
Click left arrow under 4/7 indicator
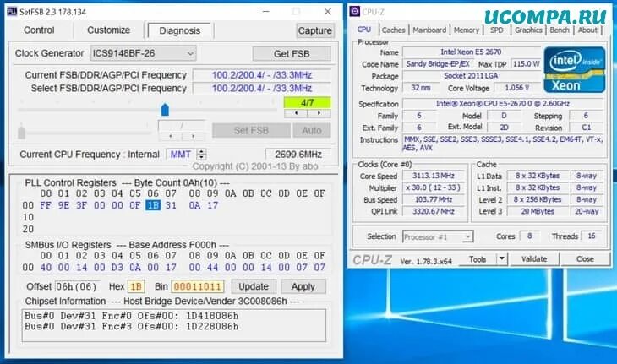296,113
